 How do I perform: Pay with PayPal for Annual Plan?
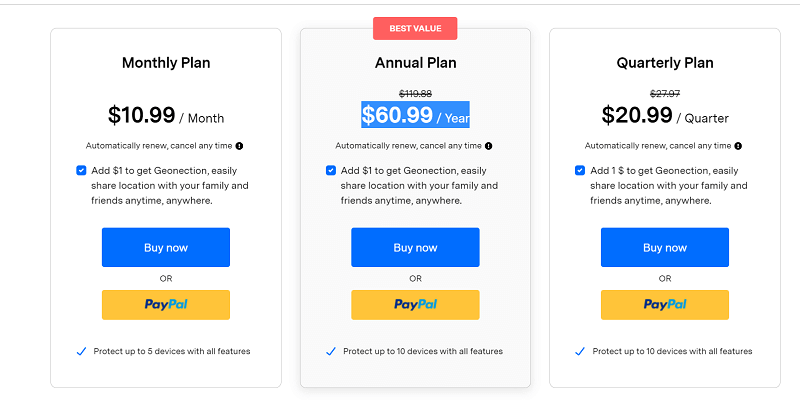pyautogui.click(x=415, y=305)
